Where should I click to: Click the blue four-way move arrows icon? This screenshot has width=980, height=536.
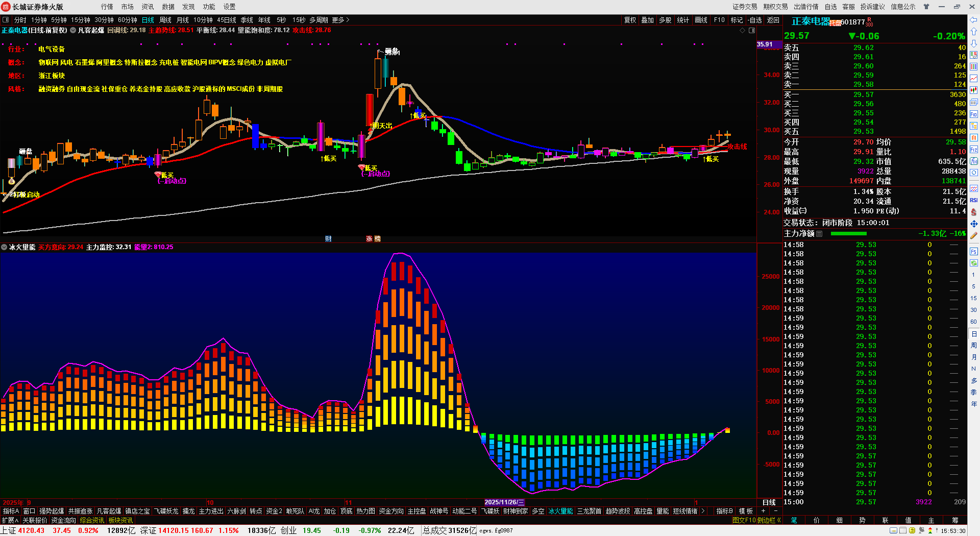pyautogui.click(x=974, y=224)
